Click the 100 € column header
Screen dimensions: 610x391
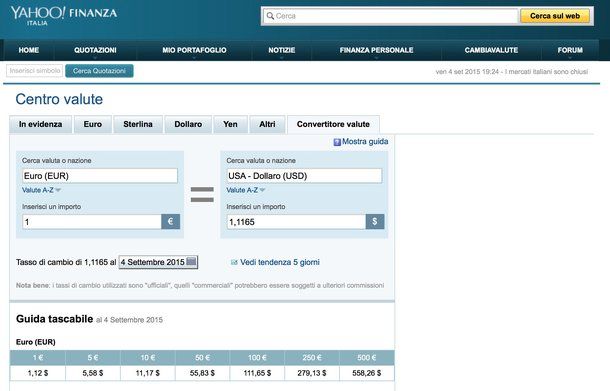pyautogui.click(x=257, y=358)
